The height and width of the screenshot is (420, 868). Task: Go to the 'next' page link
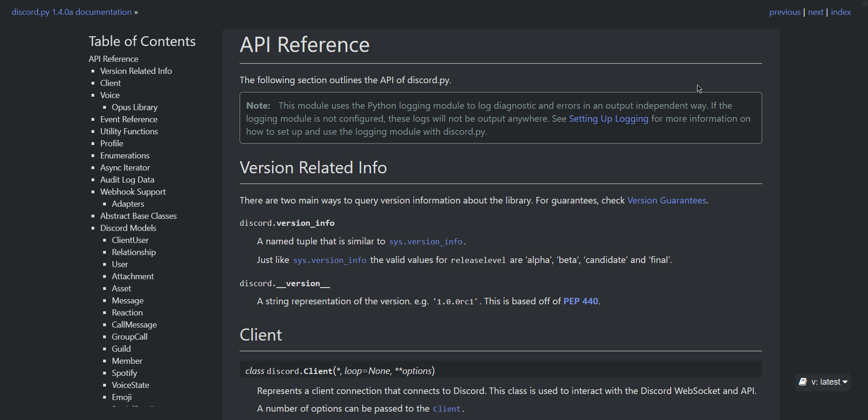[815, 12]
